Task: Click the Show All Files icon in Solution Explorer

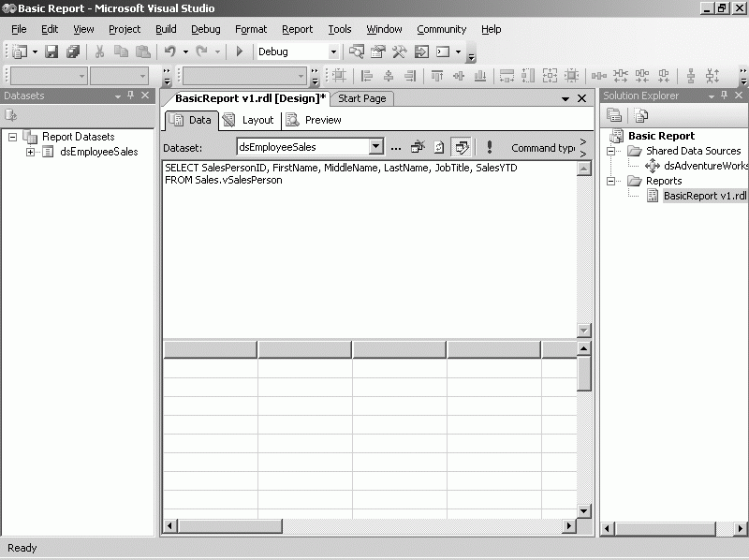Action: click(x=641, y=115)
